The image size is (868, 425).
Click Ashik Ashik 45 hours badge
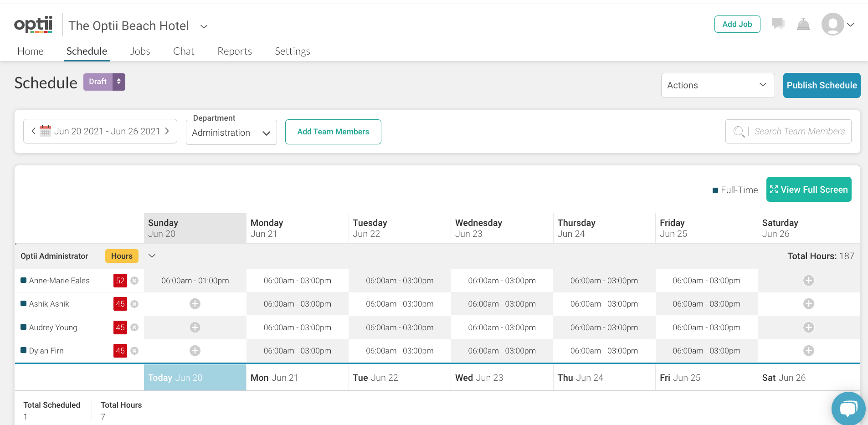(120, 304)
